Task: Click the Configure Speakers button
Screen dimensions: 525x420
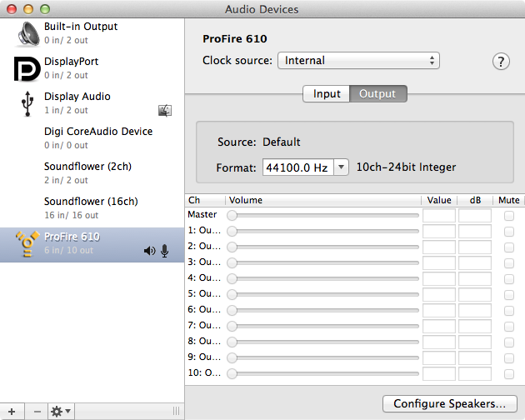Action: [x=450, y=404]
